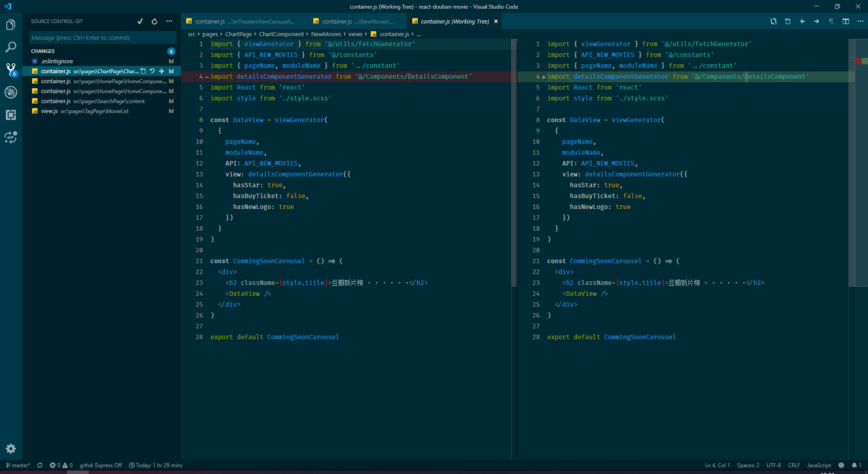The width and height of the screenshot is (868, 474).
Task: Click 'ChartPage' in the breadcrumb
Action: pos(238,34)
